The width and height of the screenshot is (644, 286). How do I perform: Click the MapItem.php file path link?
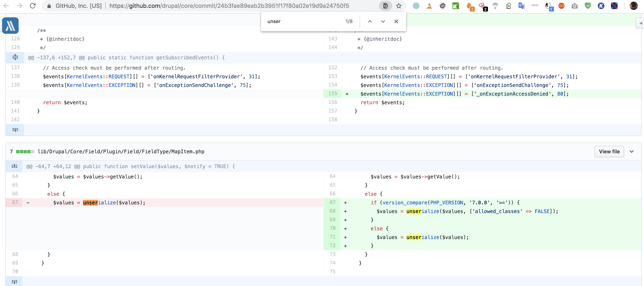[121, 151]
